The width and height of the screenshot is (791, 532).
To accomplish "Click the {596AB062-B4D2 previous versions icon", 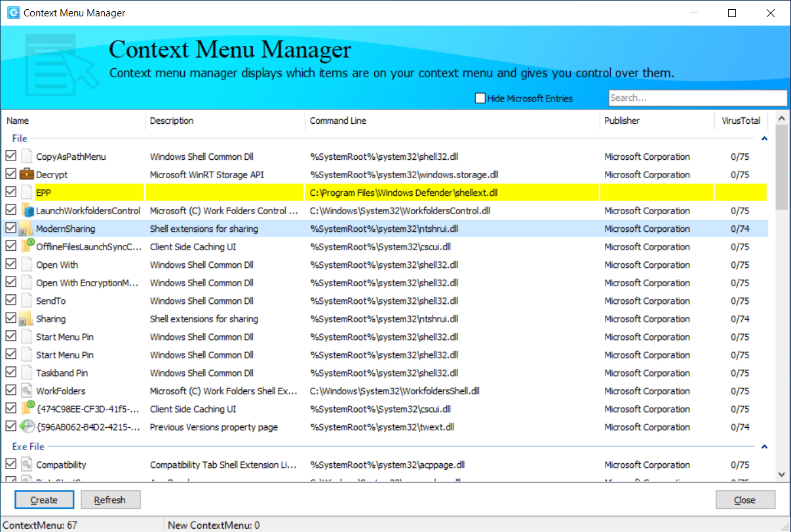I will [27, 427].
